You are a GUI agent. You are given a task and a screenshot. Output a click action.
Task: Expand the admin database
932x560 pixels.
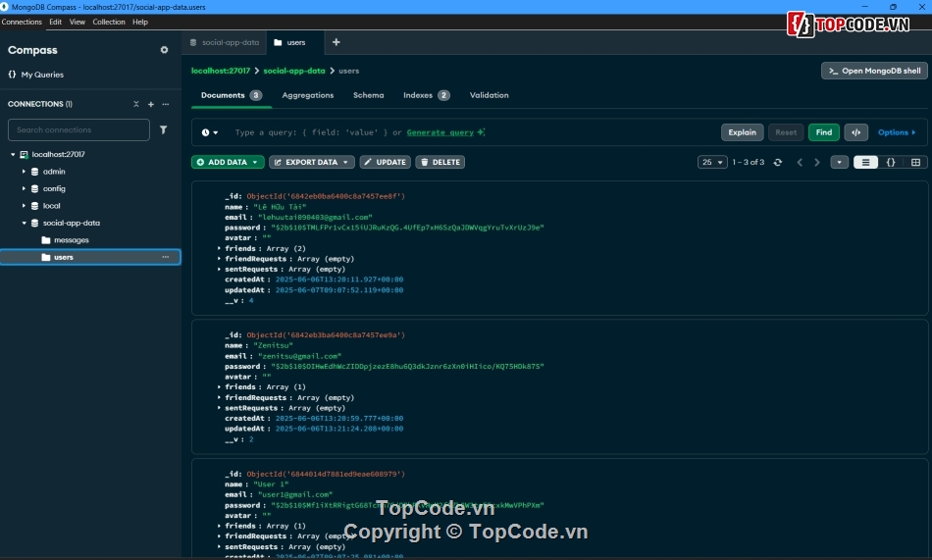[24, 172]
